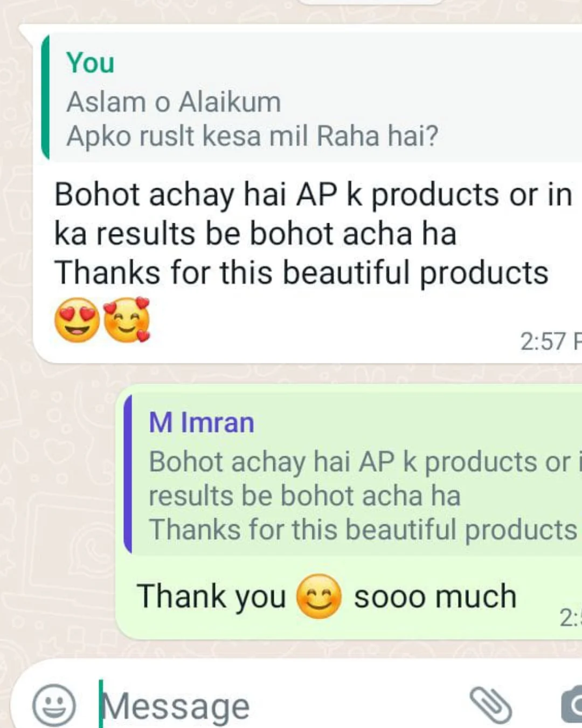The height and width of the screenshot is (728, 582).
Task: Tap 'Thanks for this beautiful products' text
Action: (x=301, y=272)
